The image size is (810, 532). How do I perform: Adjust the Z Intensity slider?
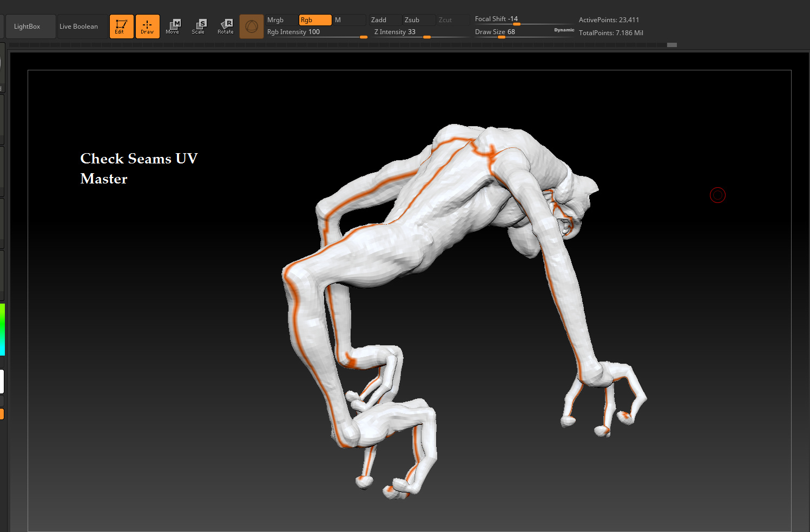pos(420,32)
